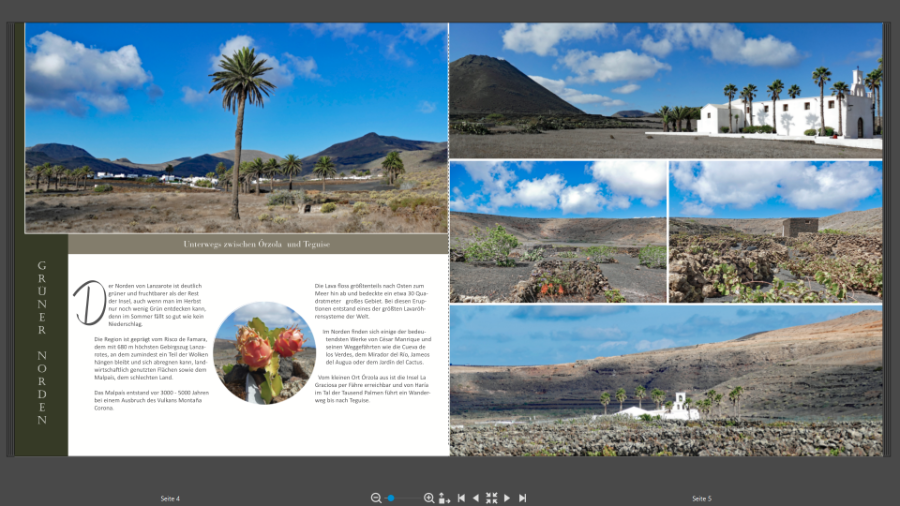Select the volcano and white church photo
900x506 pixels.
[666, 90]
